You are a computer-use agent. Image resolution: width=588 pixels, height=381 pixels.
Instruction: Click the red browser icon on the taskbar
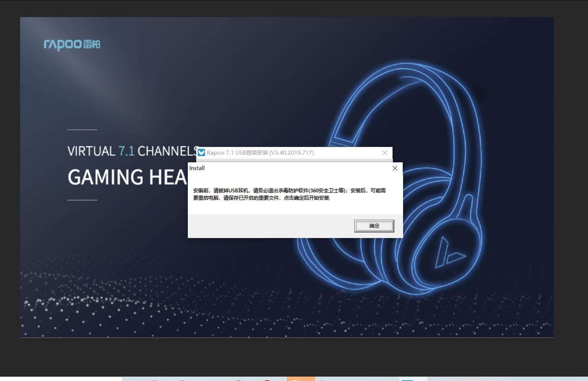pos(267,380)
